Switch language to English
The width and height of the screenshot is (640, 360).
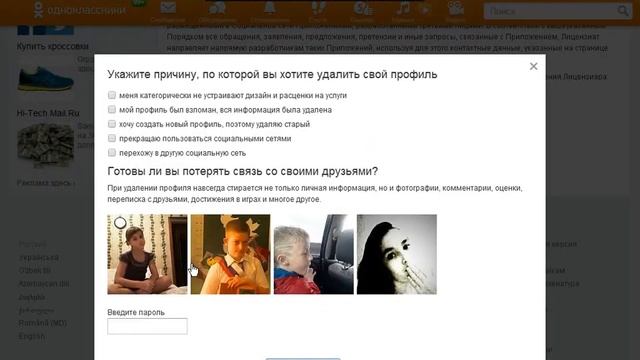coord(32,336)
